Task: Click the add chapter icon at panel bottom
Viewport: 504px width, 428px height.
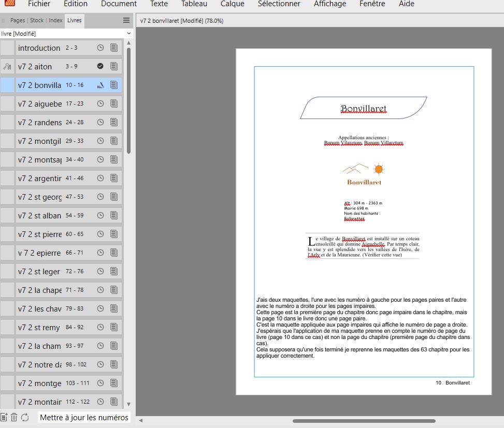Action: coord(4,417)
